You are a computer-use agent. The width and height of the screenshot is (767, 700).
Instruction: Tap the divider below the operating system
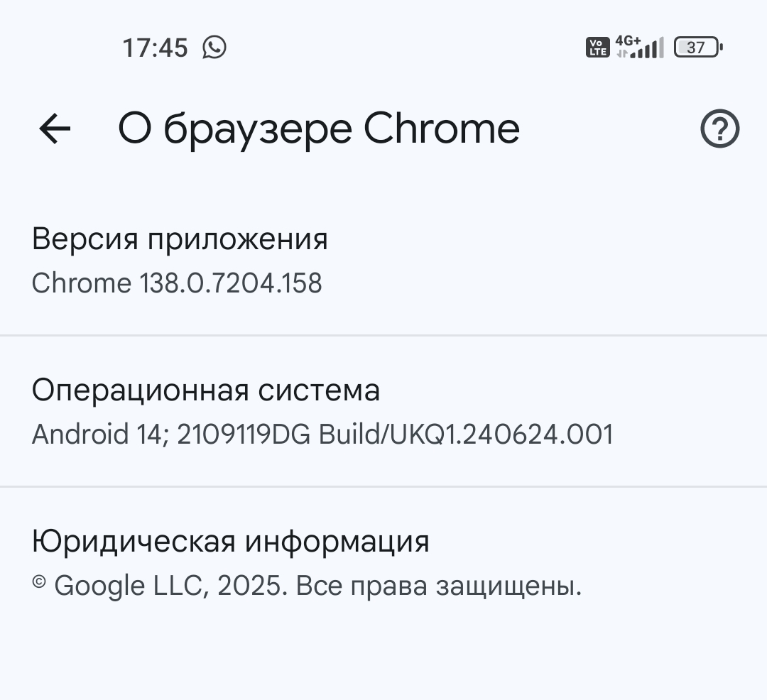[x=383, y=487]
